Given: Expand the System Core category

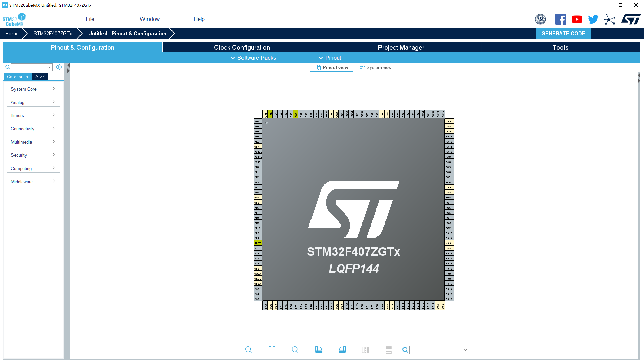Looking at the screenshot, I should click(33, 89).
